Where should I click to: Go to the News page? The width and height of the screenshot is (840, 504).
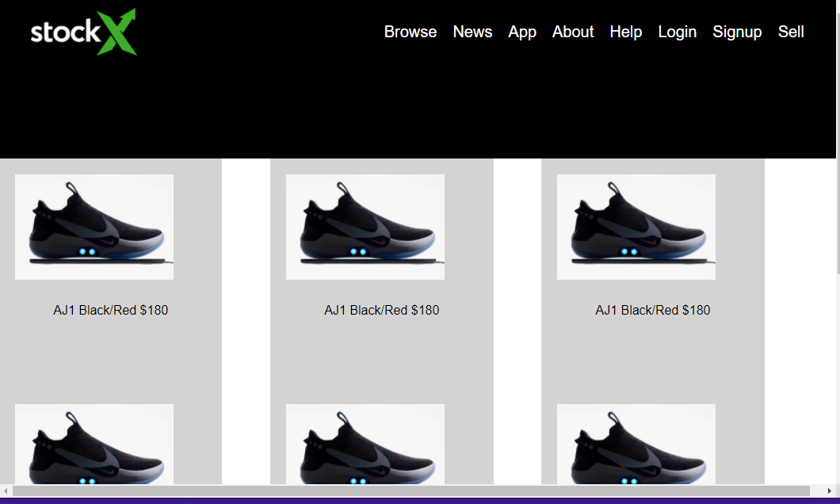472,32
